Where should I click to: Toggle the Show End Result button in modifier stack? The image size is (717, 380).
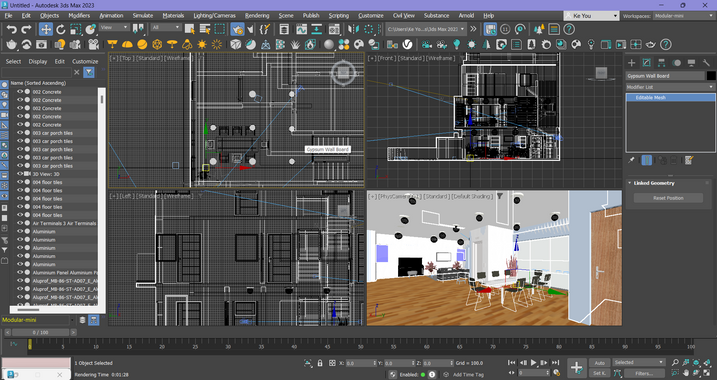tap(647, 160)
